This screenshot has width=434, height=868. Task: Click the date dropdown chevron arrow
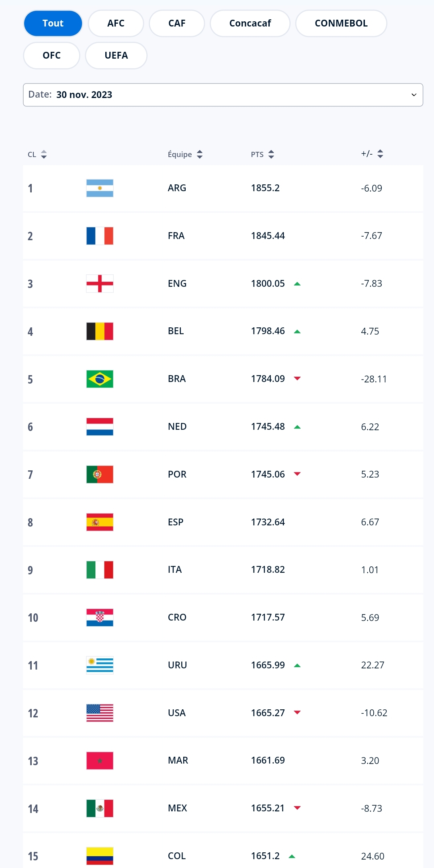[x=414, y=95]
